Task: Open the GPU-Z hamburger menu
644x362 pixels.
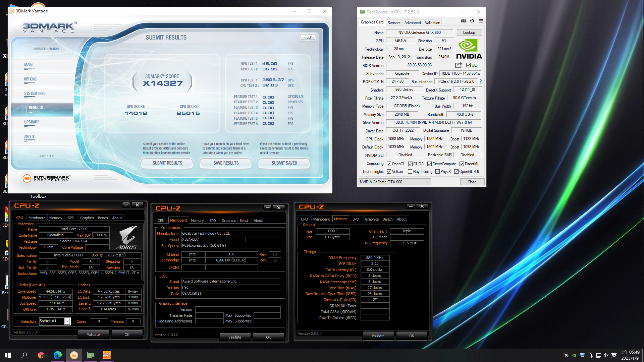Action: (481, 21)
